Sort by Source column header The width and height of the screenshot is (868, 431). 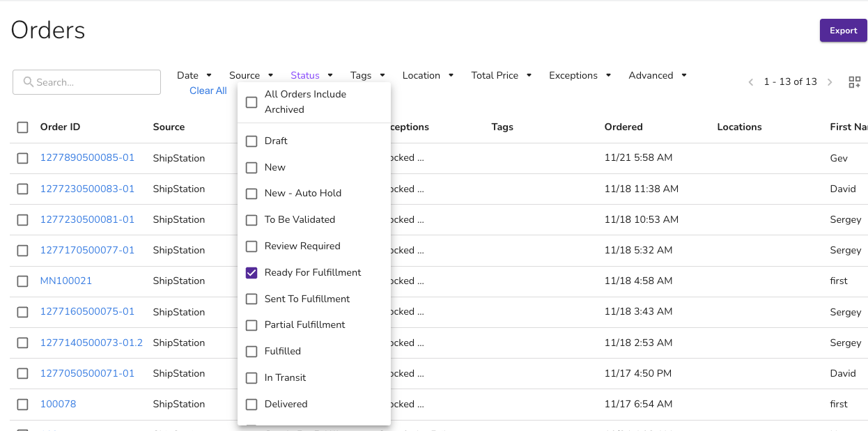(169, 127)
